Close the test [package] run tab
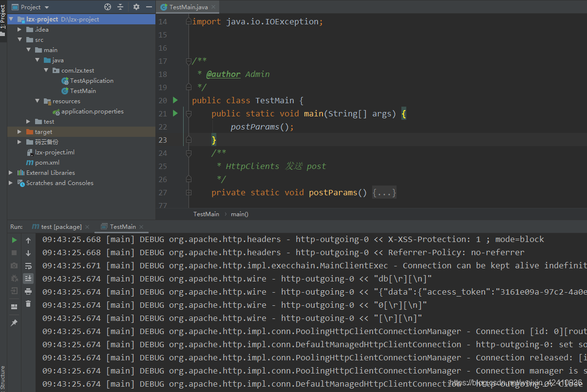The height and width of the screenshot is (392, 587). click(87, 227)
